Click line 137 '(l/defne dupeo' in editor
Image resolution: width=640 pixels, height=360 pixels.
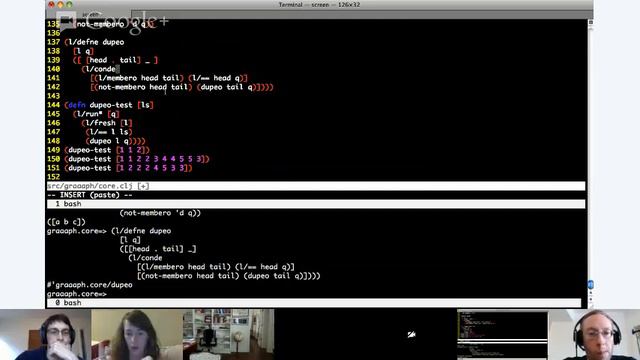pyautogui.click(x=94, y=42)
